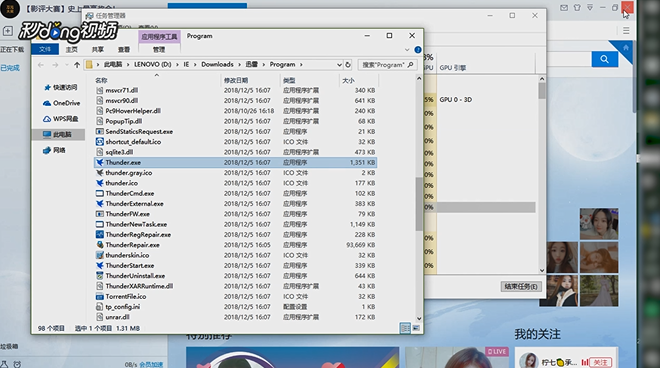
Task: Click the SendStaticsRequest.exe icon
Action: [100, 131]
